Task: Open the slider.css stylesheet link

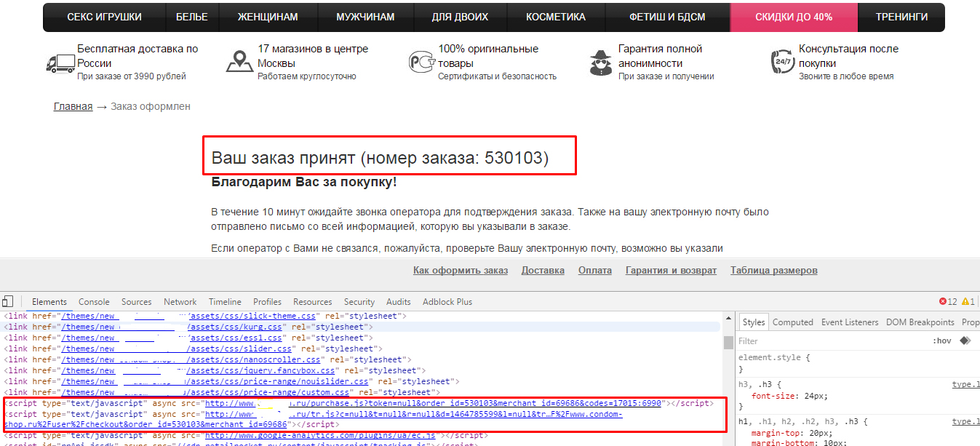Action: [177, 349]
